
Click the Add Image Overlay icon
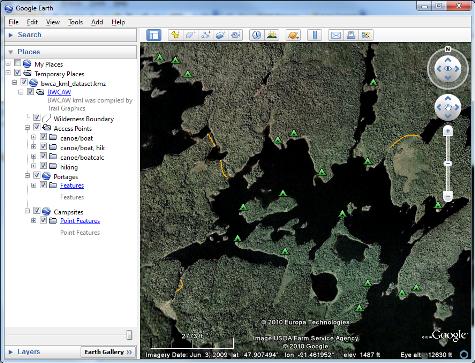pyautogui.click(x=220, y=35)
